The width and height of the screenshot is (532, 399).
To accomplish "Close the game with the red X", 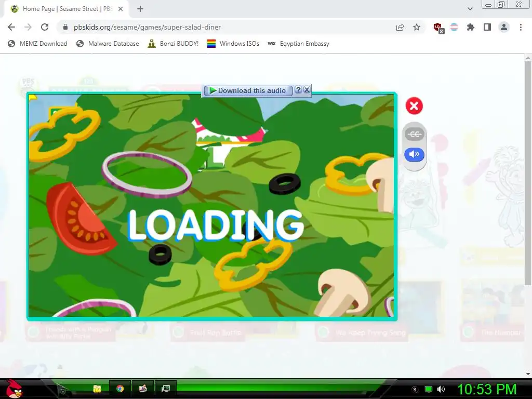I will 414,106.
